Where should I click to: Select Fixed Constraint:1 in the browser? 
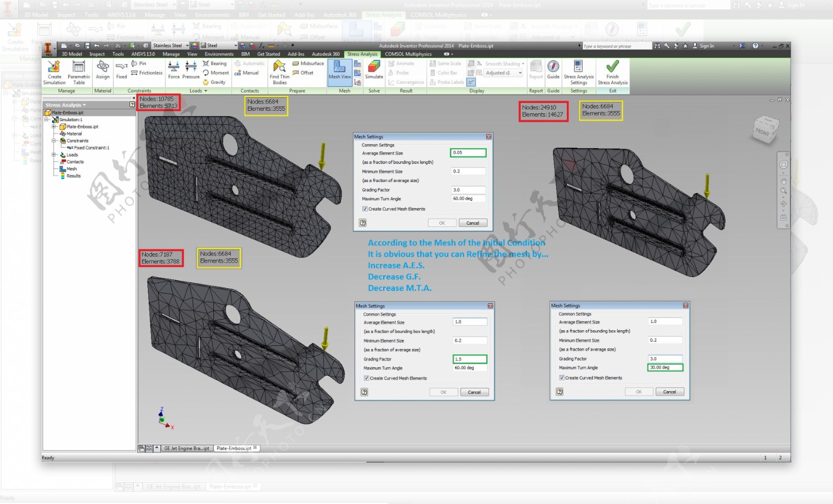point(89,148)
